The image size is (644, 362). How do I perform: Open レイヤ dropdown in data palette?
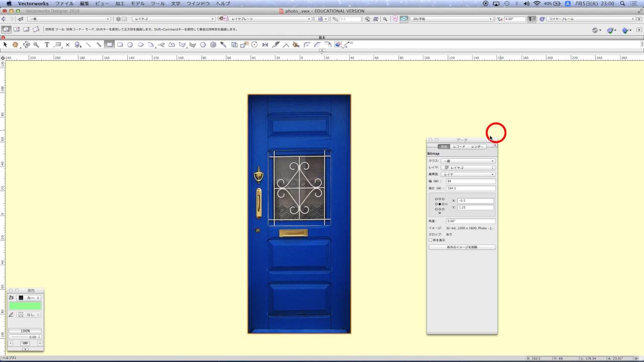point(468,167)
